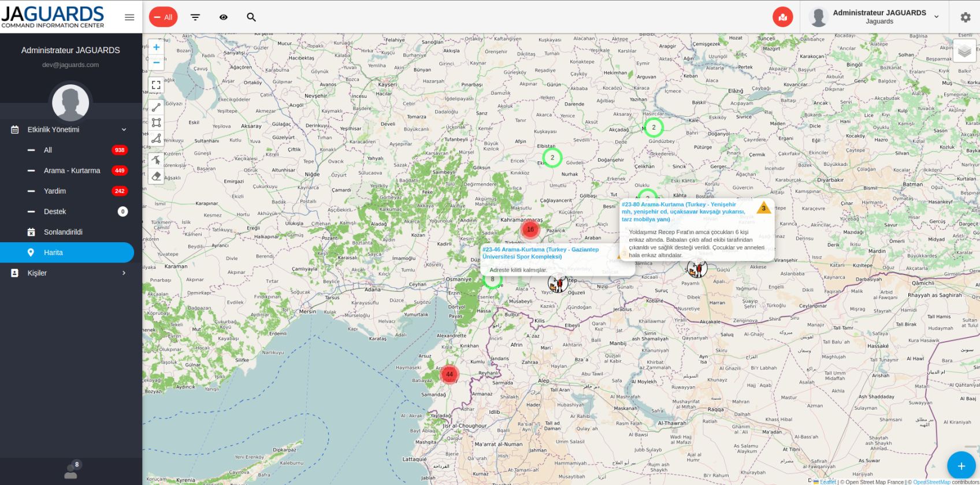Viewport: 980px width, 485px height.
Task: Click the calendar-x icon beside Sonlandirildi
Action: (31, 232)
